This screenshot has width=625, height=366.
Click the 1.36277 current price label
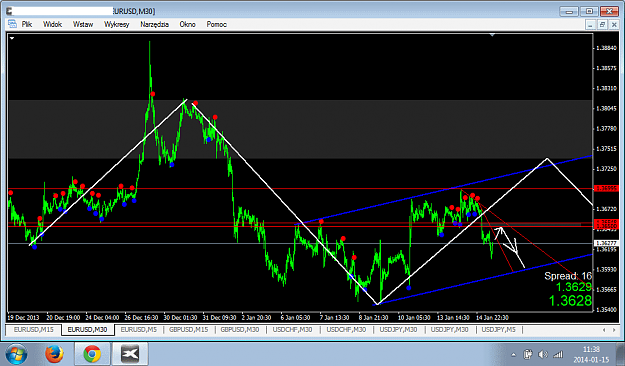(x=606, y=243)
